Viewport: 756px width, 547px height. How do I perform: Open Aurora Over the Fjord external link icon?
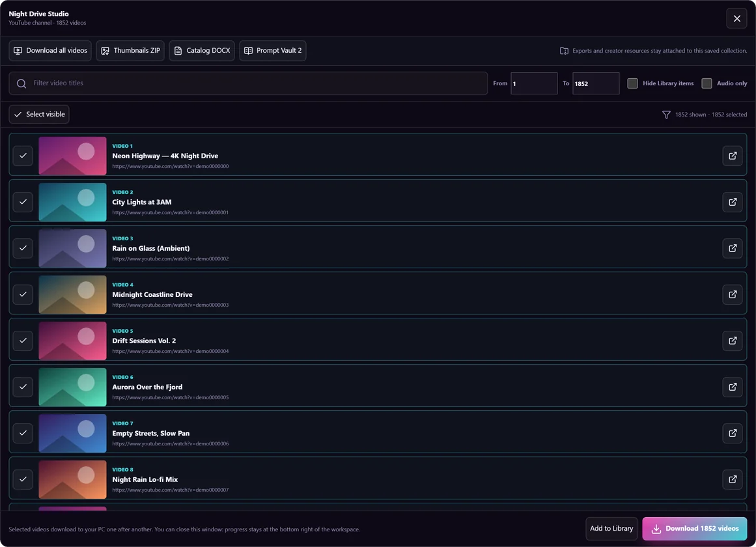click(x=733, y=387)
